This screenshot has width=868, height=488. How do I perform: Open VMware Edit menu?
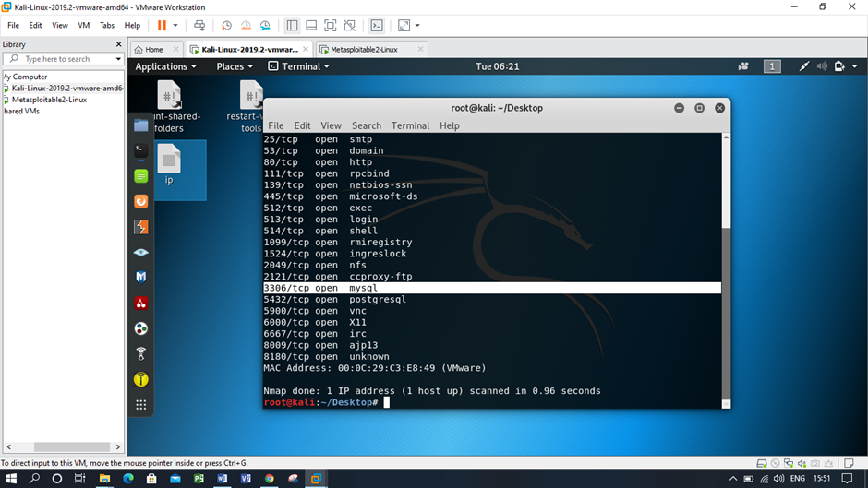coord(35,26)
